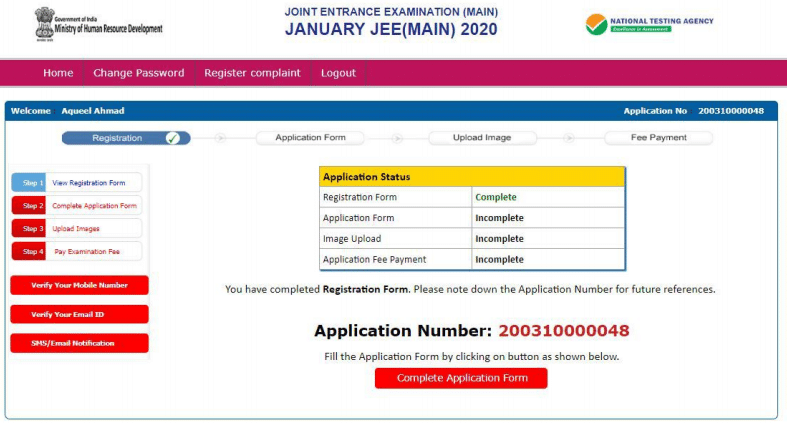Open View Registration Form link
The height and width of the screenshot is (423, 787).
(x=89, y=183)
